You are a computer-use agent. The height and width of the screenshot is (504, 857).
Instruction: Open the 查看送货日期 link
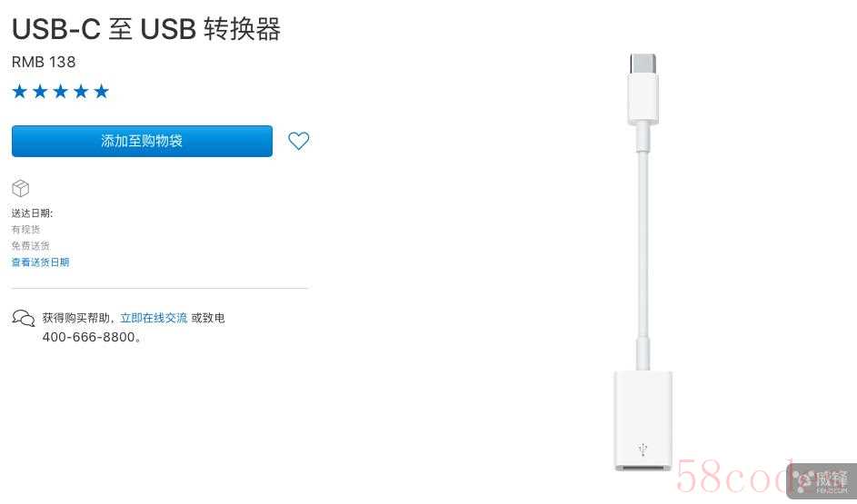(x=41, y=262)
